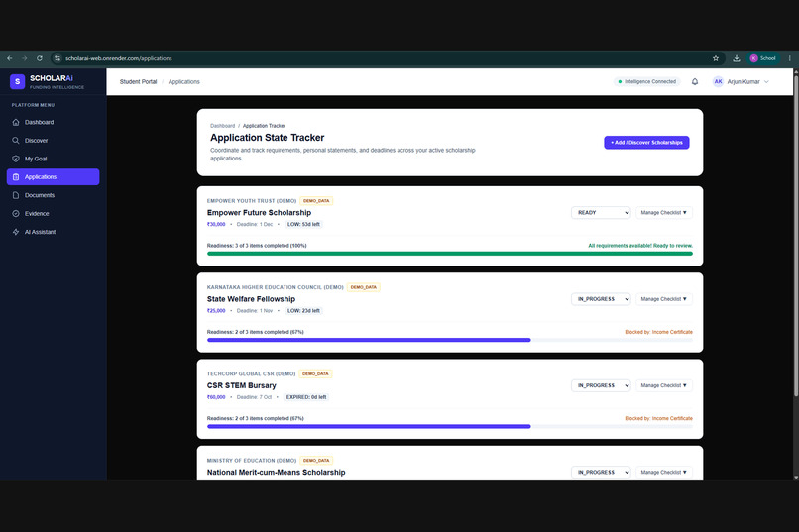Image resolution: width=799 pixels, height=532 pixels.
Task: Click the Documents file icon
Action: (x=16, y=195)
